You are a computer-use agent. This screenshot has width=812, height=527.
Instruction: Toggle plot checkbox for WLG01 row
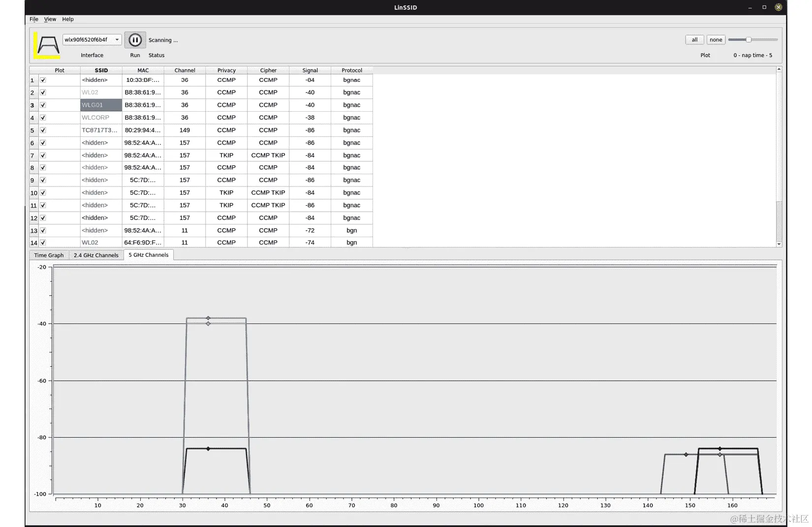(43, 105)
